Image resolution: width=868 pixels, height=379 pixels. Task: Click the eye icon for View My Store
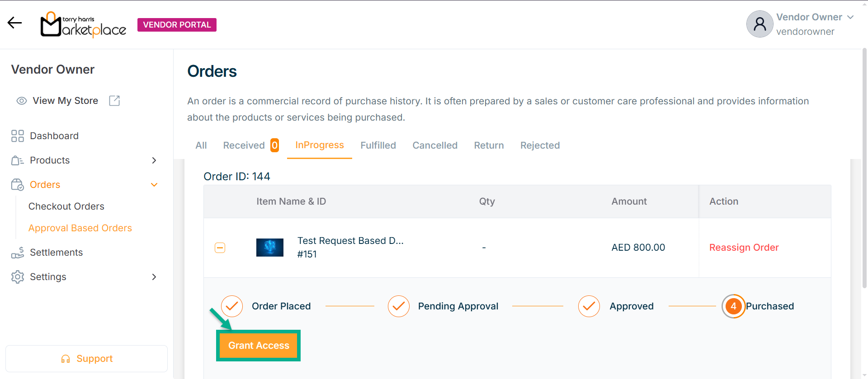[22, 101]
